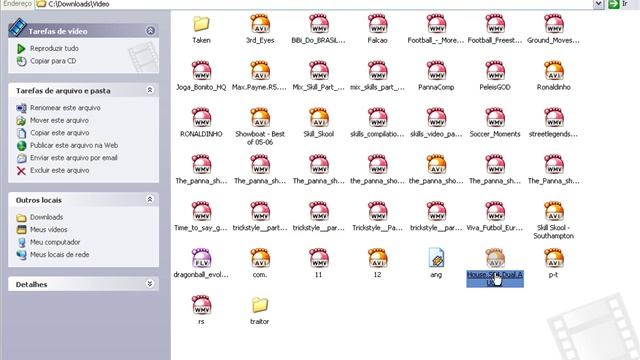Screen dimensions: 640x360
Task: Open the address bar dropdown arrow
Action: coord(598,4)
